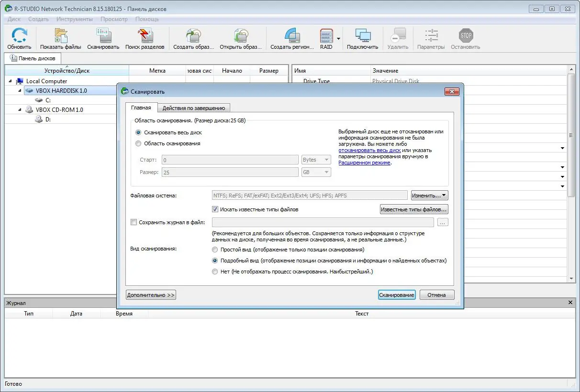This screenshot has width=580, height=392.
Task: Switch to Действия по завершению tab
Action: pyautogui.click(x=193, y=108)
